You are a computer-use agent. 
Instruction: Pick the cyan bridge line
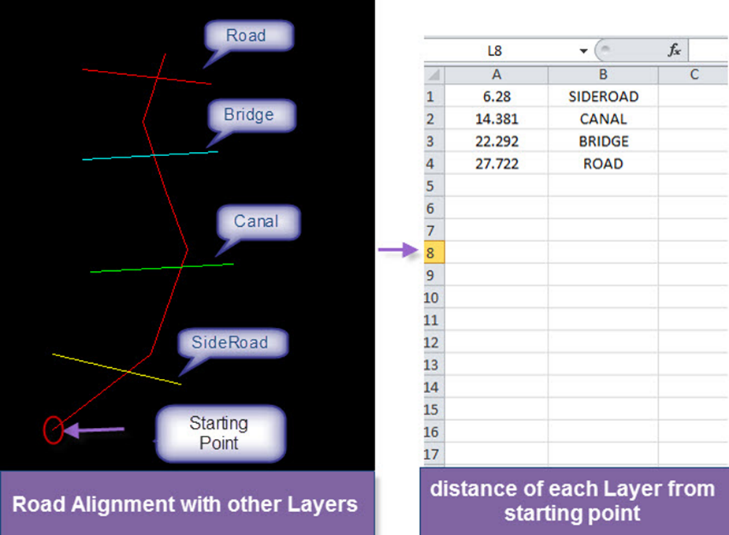click(x=110, y=157)
